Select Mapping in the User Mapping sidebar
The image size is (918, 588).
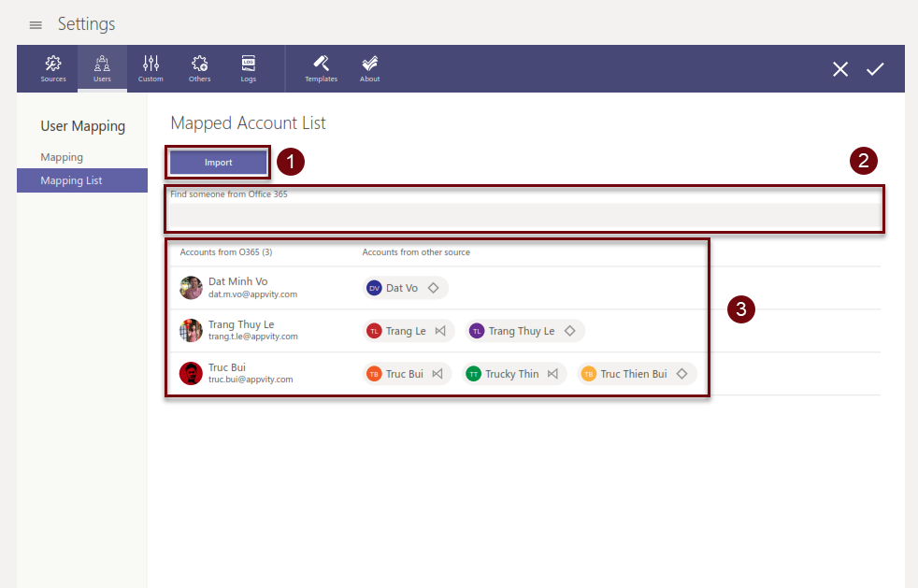pos(62,157)
